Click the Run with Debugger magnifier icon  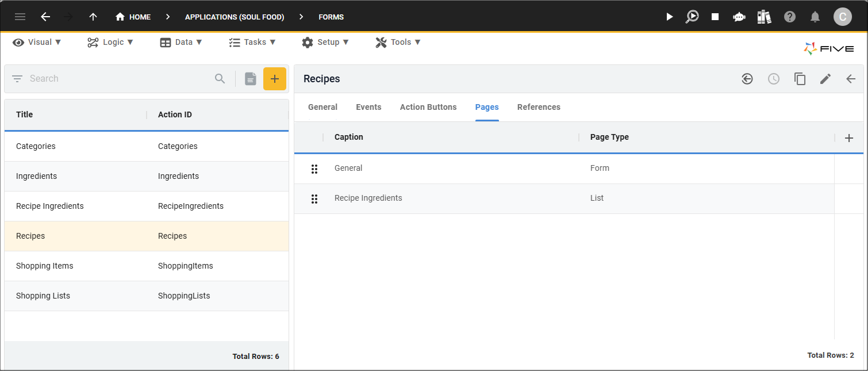click(x=692, y=17)
